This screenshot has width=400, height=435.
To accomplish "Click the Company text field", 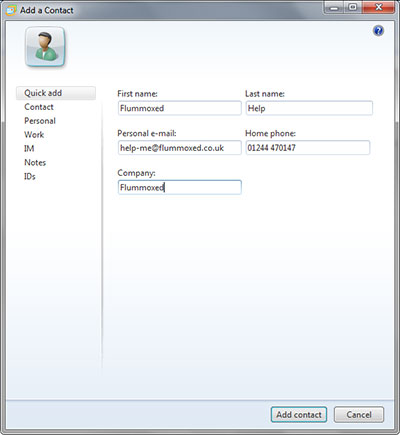I will click(x=180, y=187).
